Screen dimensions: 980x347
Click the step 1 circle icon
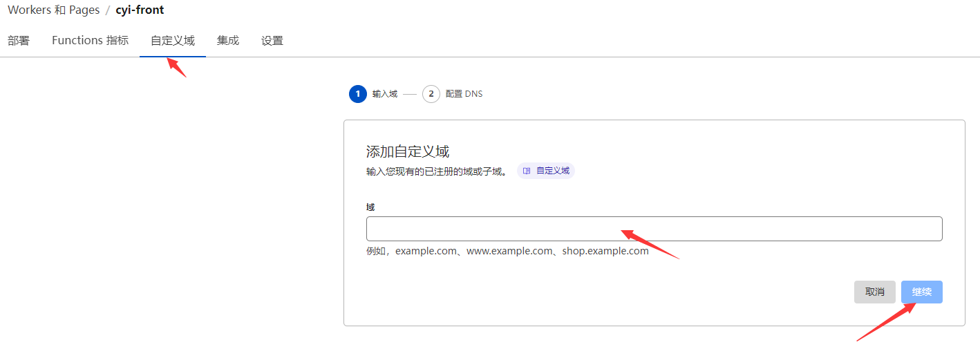coord(357,94)
